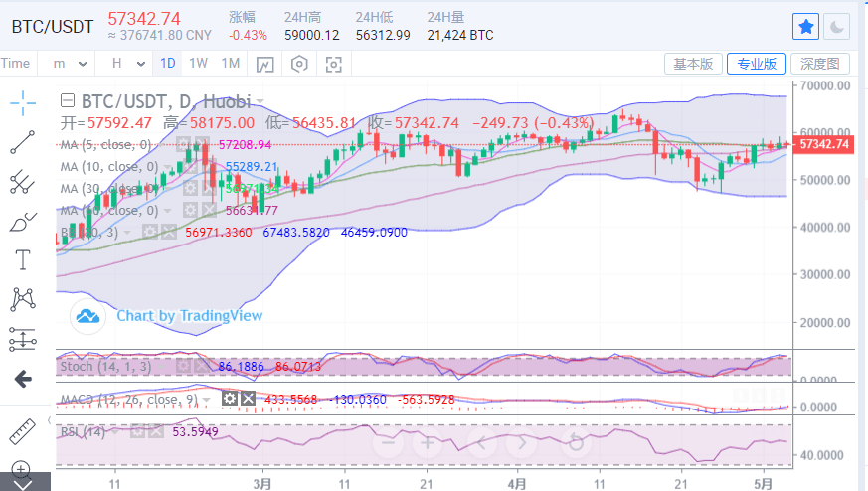868x491 pixels.
Task: Click the 3月 label on time axis
Action: [x=262, y=484]
